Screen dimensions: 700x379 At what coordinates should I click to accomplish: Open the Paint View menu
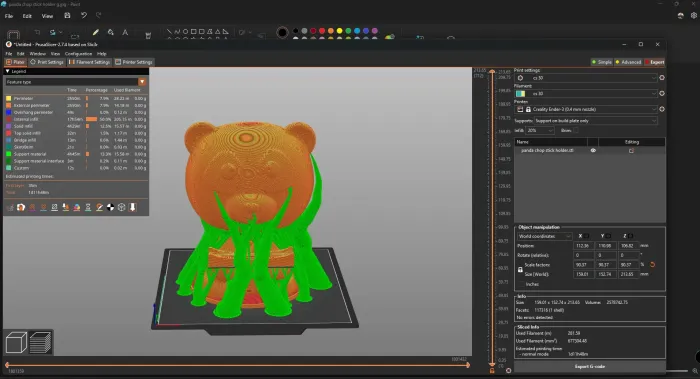(x=47, y=16)
